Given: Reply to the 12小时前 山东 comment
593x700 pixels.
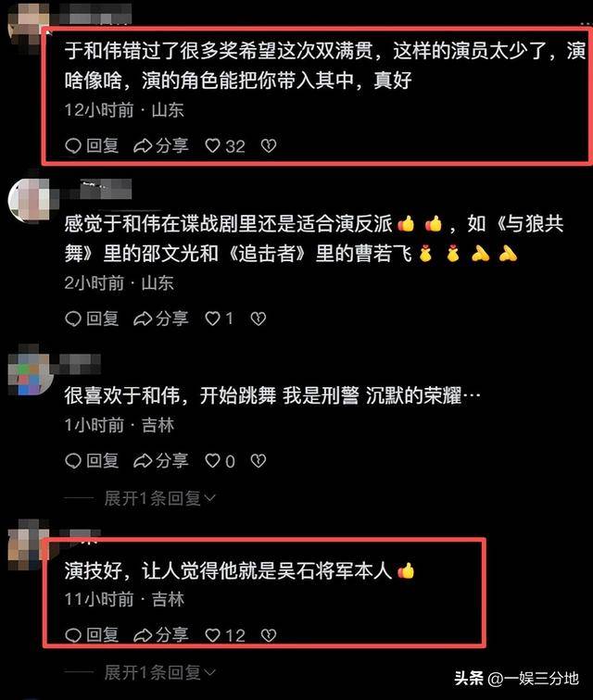Looking at the screenshot, I should coord(92,146).
